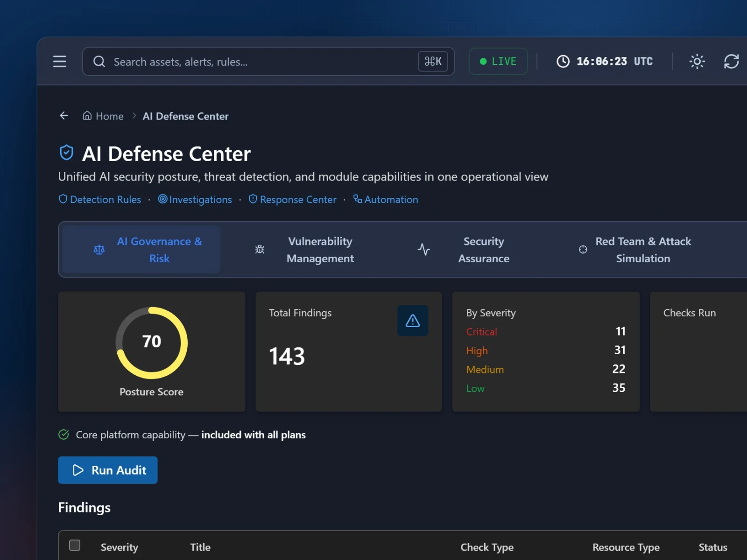Toggle the LIVE status indicator
747x560 pixels.
[x=498, y=61]
